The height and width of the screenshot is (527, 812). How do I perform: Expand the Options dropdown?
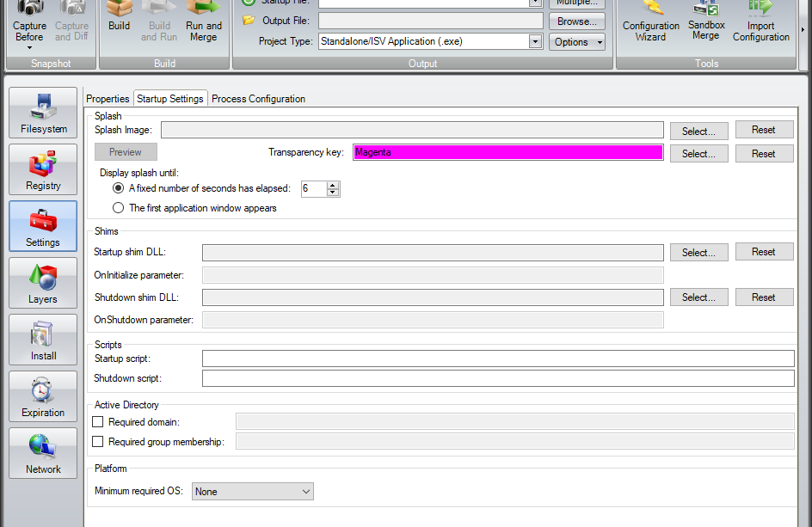(x=576, y=41)
